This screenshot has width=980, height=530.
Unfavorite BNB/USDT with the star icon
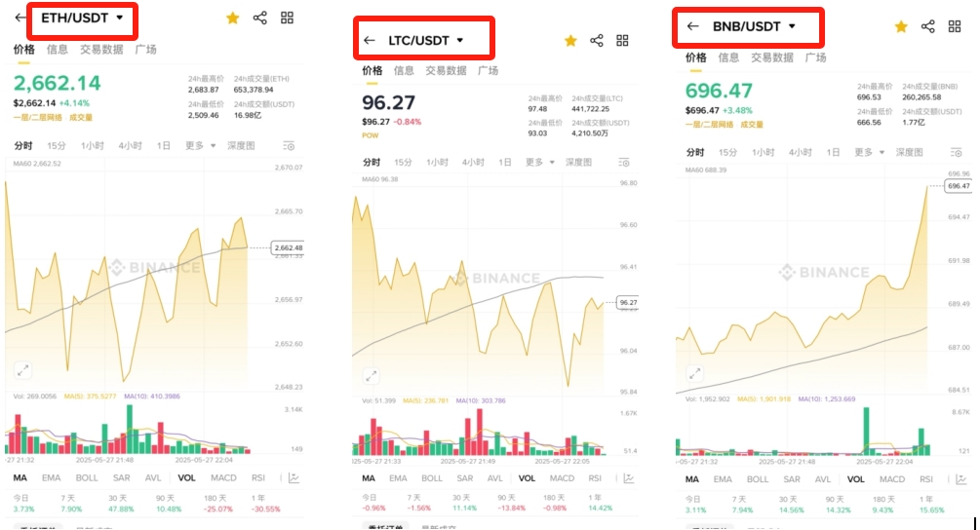pos(901,26)
